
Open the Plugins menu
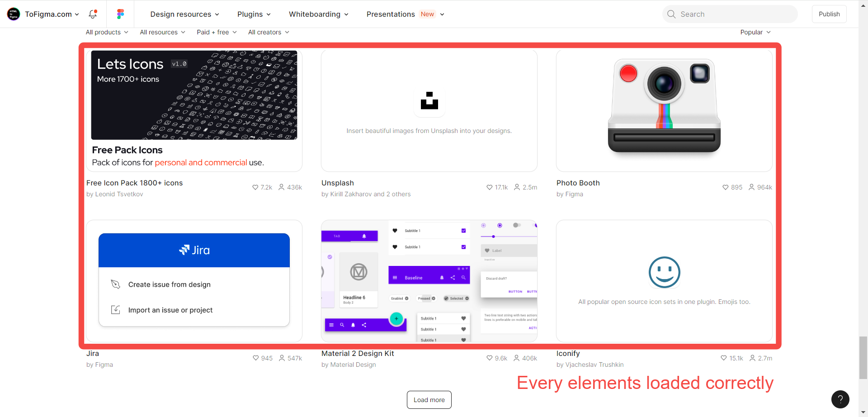pos(254,14)
